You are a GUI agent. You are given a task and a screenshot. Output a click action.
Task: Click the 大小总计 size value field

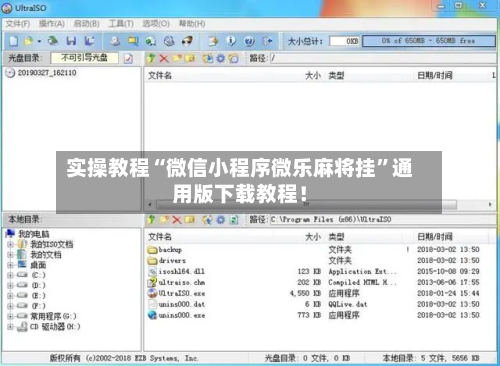click(x=344, y=41)
